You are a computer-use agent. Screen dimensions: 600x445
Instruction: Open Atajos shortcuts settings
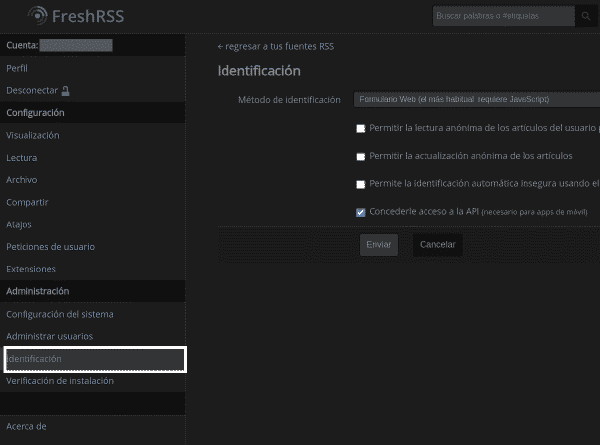pos(19,225)
